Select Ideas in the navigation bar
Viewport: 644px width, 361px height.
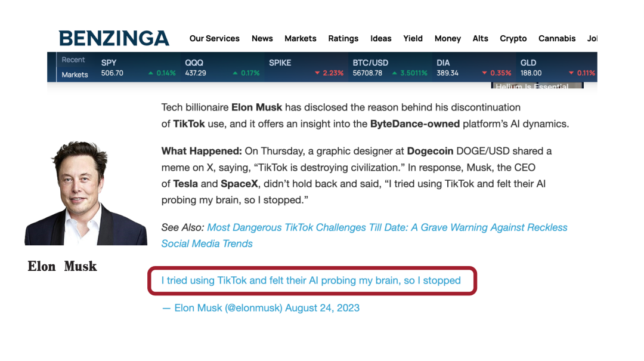click(x=380, y=38)
